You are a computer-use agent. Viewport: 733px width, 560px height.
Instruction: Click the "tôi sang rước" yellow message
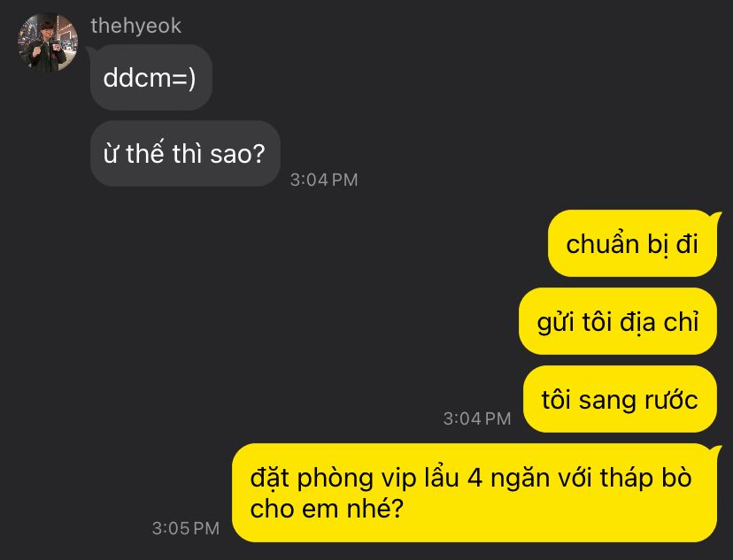tap(621, 399)
